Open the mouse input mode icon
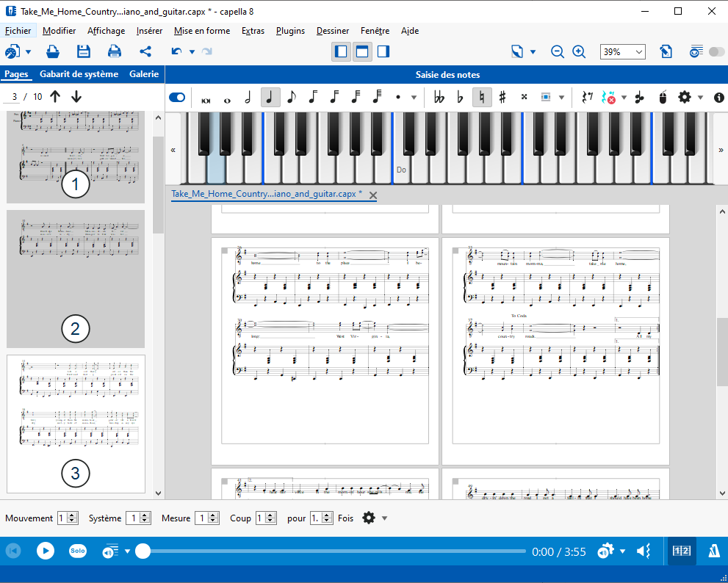728x583 pixels. click(663, 98)
